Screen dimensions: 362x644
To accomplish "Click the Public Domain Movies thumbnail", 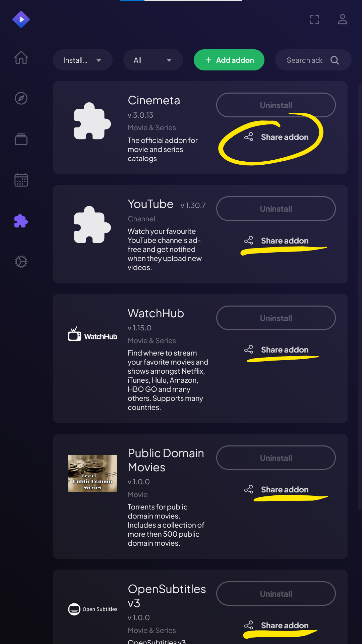I will [93, 473].
